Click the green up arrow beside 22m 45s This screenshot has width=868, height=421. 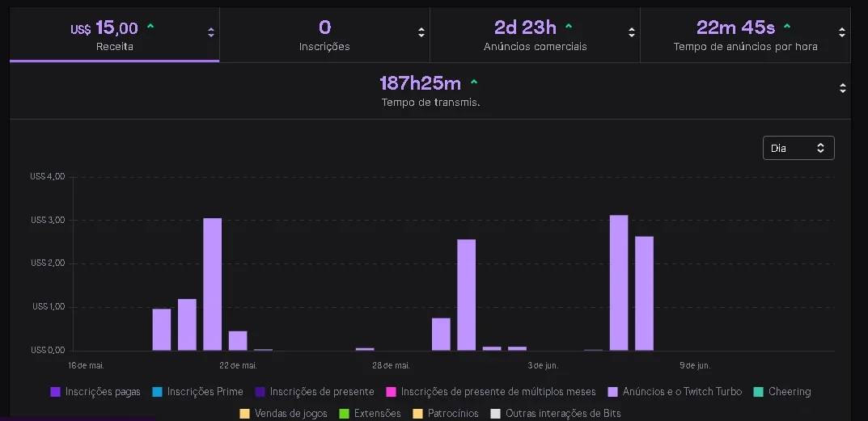(x=787, y=26)
